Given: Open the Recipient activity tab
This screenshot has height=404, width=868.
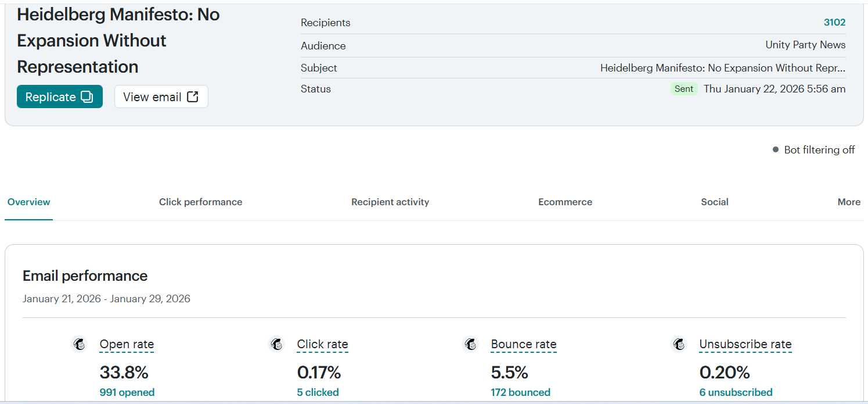Looking at the screenshot, I should tap(390, 202).
